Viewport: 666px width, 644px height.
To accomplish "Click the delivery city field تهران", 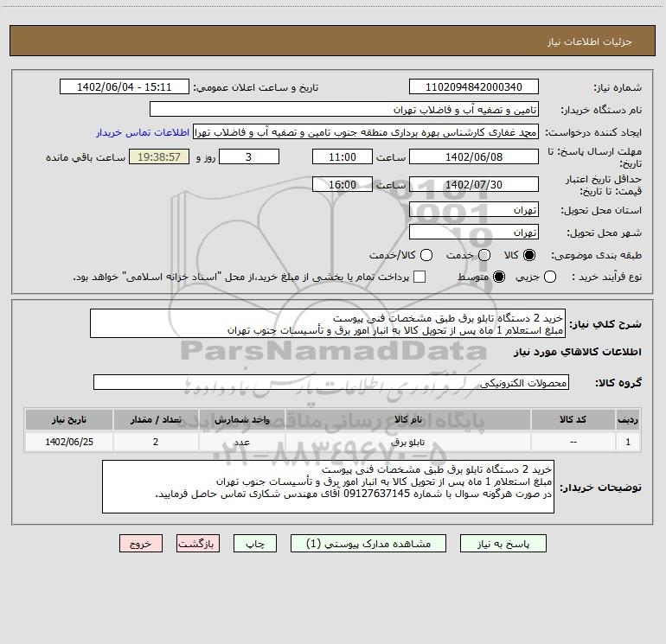I will pos(474,233).
